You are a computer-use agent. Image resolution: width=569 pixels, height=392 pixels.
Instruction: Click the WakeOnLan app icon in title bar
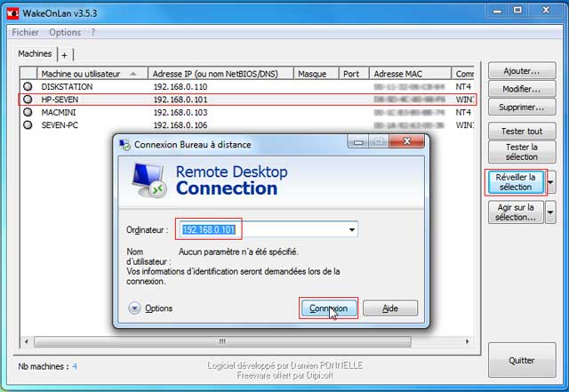pyautogui.click(x=12, y=13)
